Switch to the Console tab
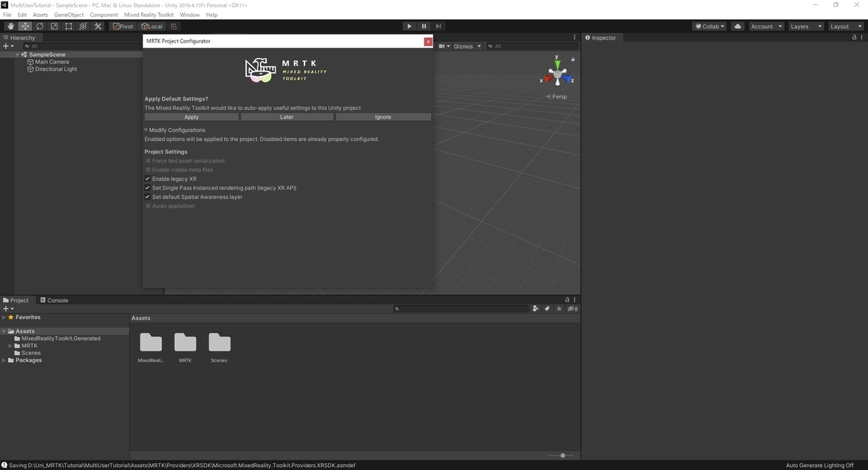The height and width of the screenshot is (470, 868). (54, 300)
